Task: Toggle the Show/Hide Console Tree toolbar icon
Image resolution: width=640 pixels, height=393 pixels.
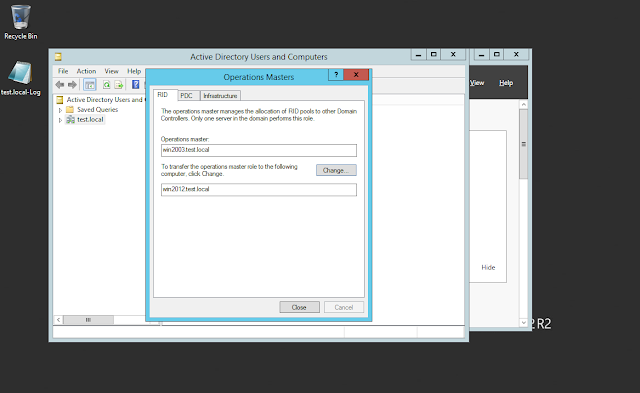Action: pyautogui.click(x=89, y=84)
